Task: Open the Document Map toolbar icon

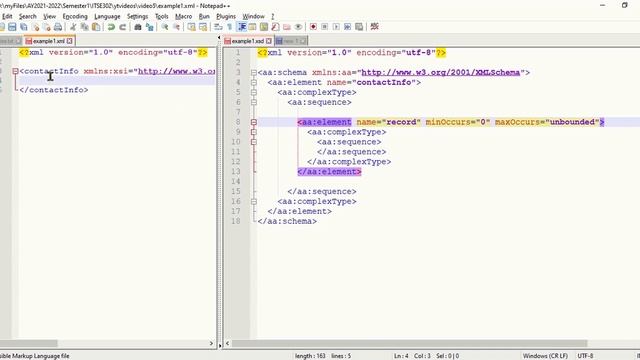Action: [x=264, y=27]
